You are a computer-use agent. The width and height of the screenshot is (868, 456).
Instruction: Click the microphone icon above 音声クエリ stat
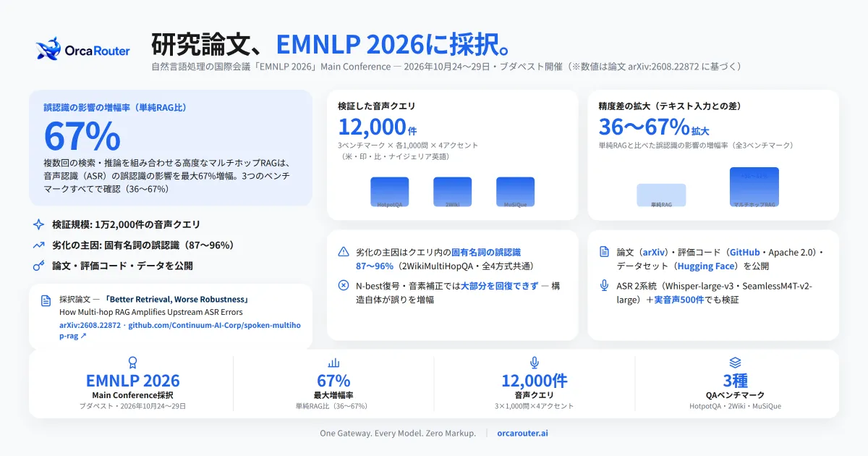point(535,363)
